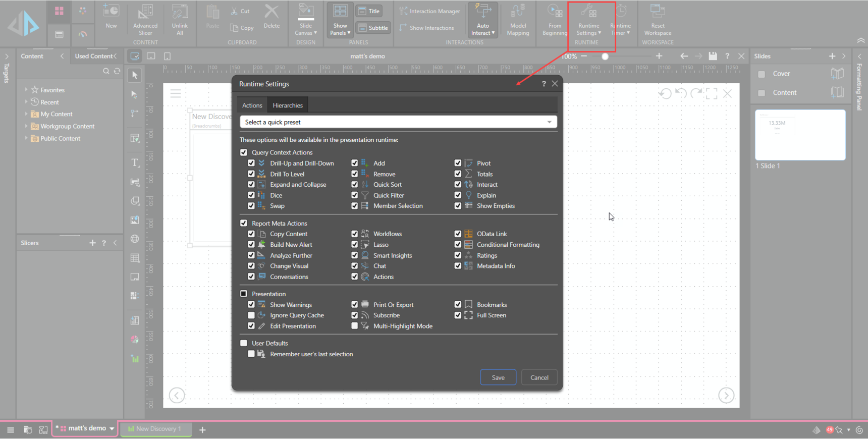Viewport: 868px width, 439px height.
Task: Switch to the Hierarchies tab
Action: pyautogui.click(x=288, y=105)
